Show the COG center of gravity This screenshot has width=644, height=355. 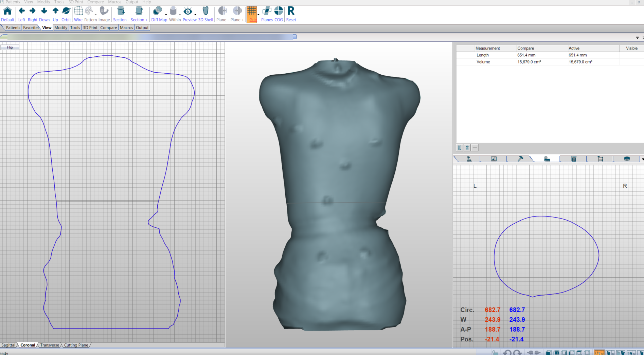279,14
